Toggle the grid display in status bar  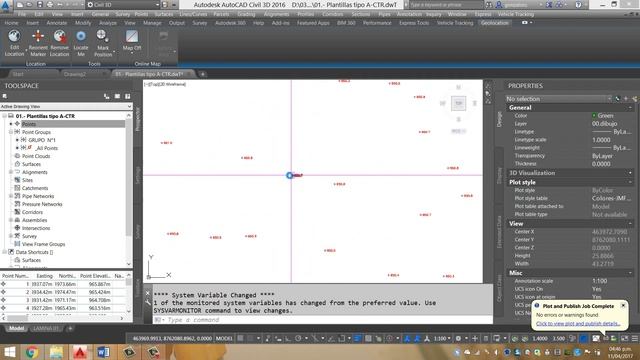[241, 338]
